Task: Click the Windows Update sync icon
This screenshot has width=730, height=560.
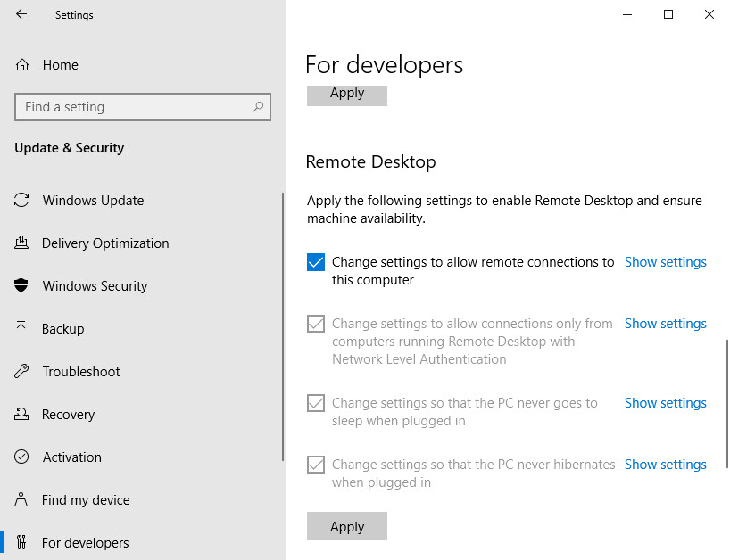Action: point(21,201)
